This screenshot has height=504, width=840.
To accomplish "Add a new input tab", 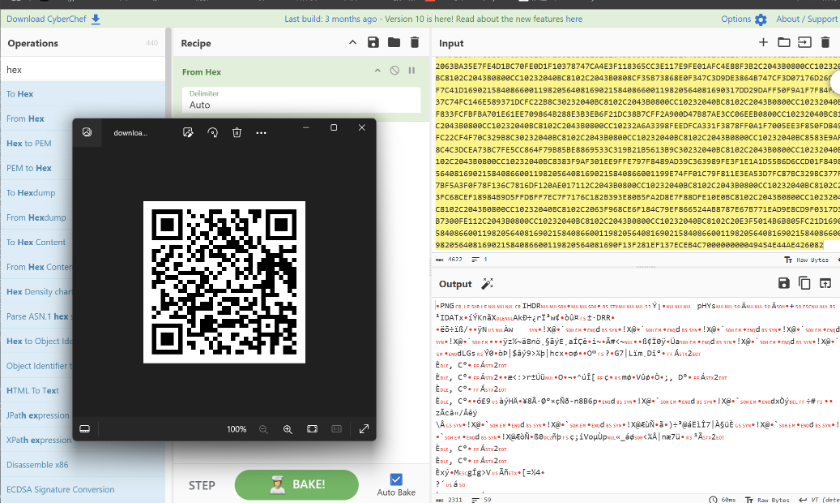I will [x=763, y=42].
